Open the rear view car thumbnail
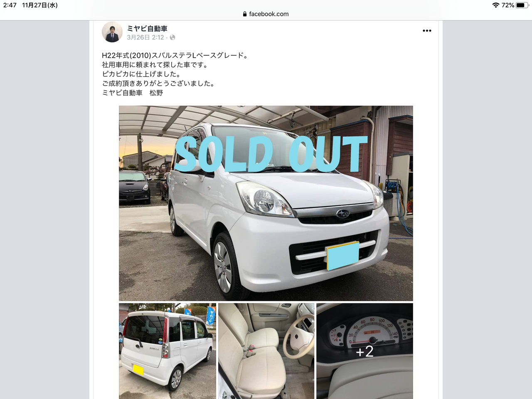Image resolution: width=532 pixels, height=399 pixels. pyautogui.click(x=167, y=351)
